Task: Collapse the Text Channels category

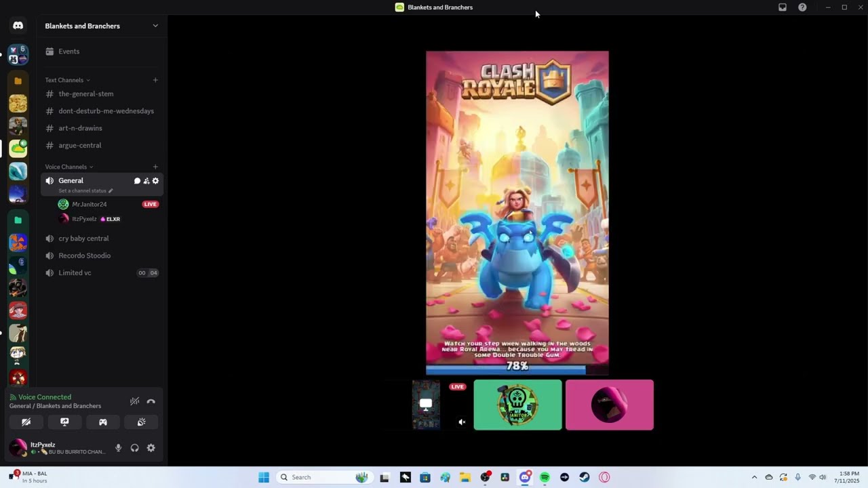Action: pos(67,80)
